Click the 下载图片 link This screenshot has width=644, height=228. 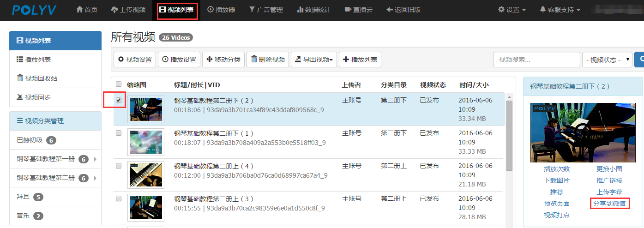point(556,180)
